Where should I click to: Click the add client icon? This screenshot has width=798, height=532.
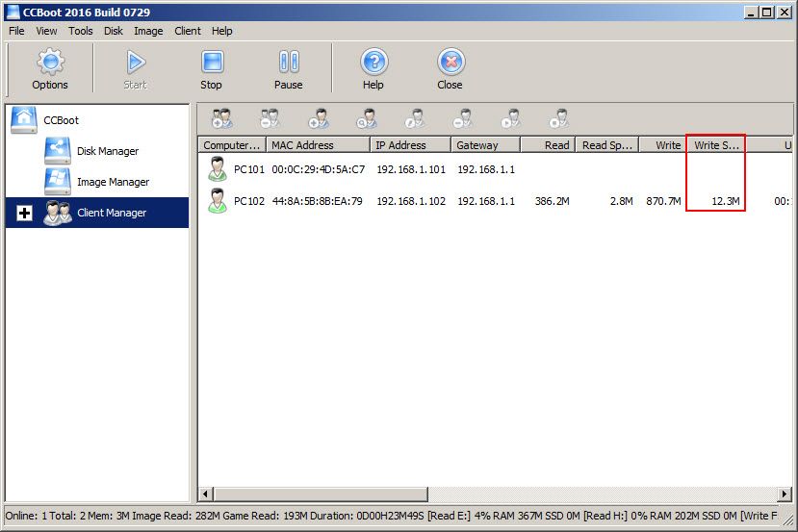click(x=318, y=118)
